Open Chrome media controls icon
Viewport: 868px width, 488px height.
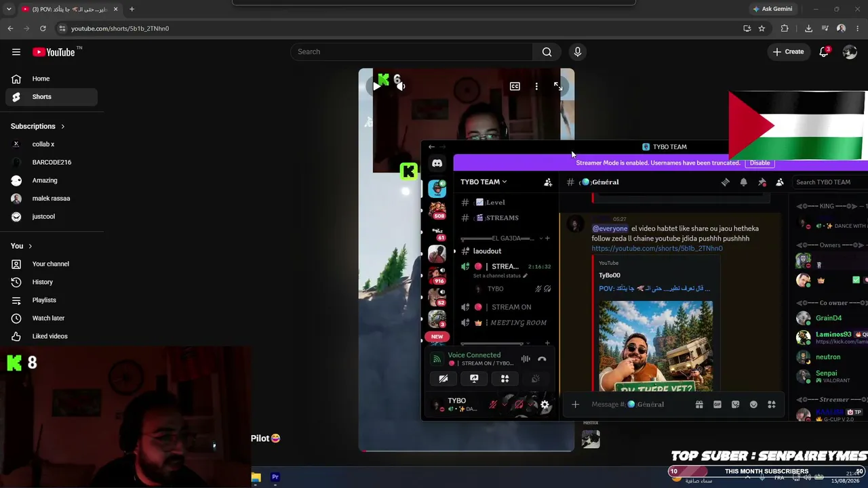tap(825, 28)
